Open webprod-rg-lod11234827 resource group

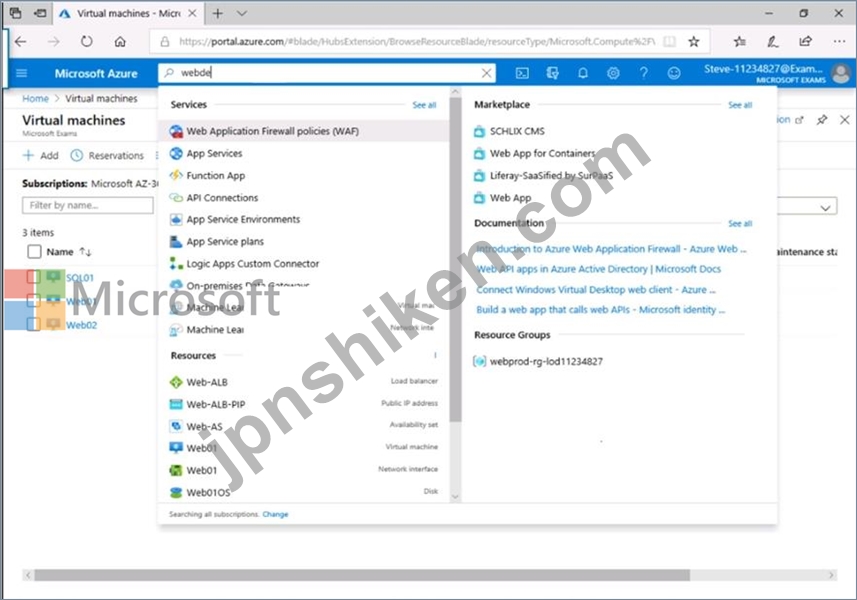click(546, 361)
